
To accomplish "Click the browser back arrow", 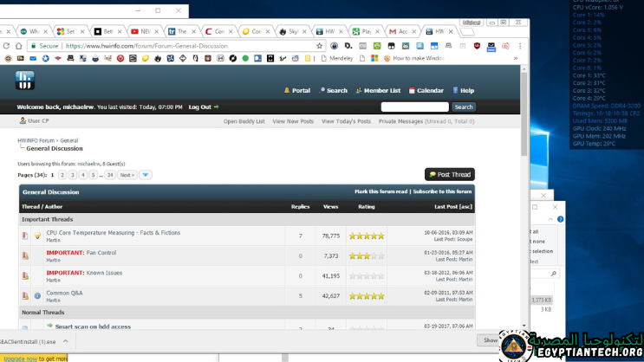I will click(6, 46).
